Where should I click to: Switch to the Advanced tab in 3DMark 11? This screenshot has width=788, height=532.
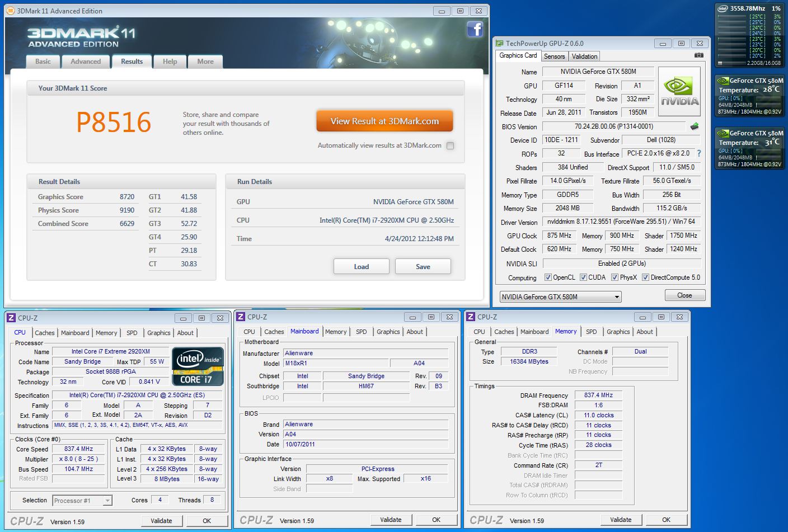86,62
